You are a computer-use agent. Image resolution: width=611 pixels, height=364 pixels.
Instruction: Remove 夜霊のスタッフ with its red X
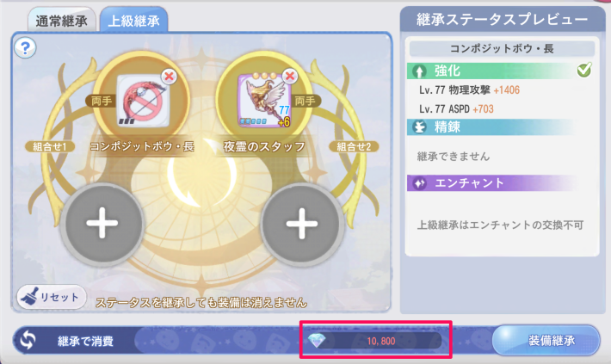pos(290,76)
